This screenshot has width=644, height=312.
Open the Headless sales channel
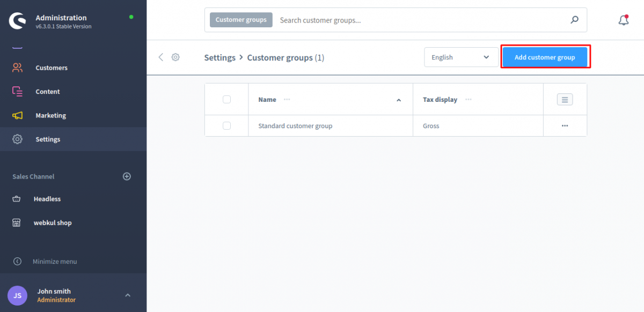pyautogui.click(x=47, y=199)
